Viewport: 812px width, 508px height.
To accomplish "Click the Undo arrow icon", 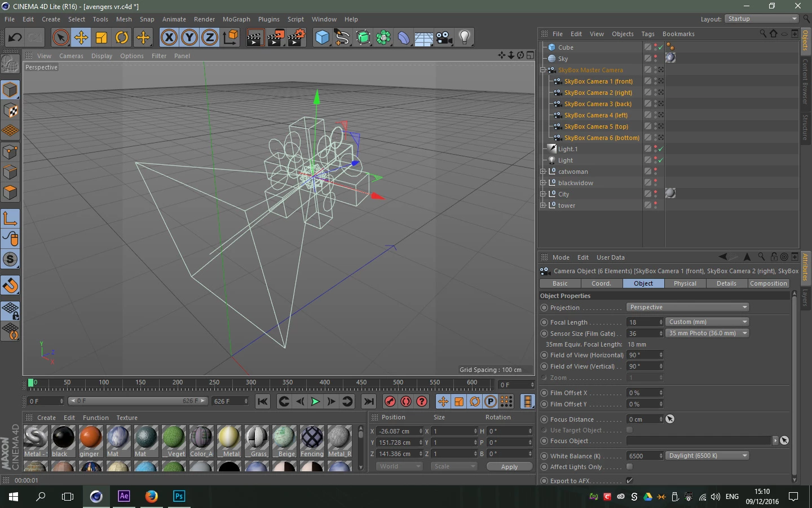I will click(15, 38).
